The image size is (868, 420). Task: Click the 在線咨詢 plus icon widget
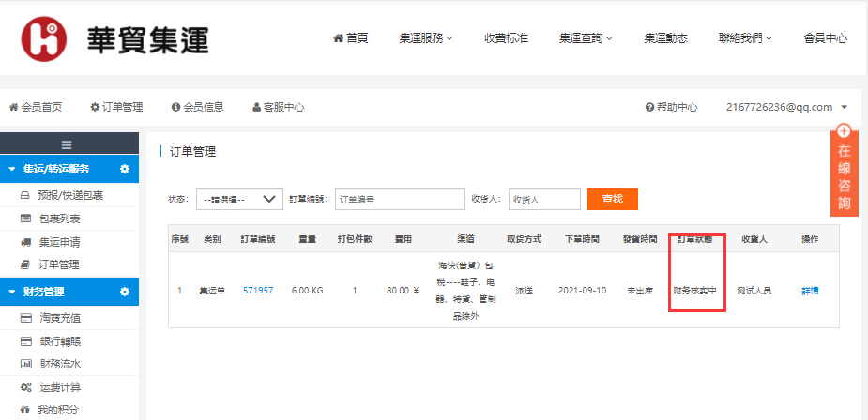click(x=844, y=132)
